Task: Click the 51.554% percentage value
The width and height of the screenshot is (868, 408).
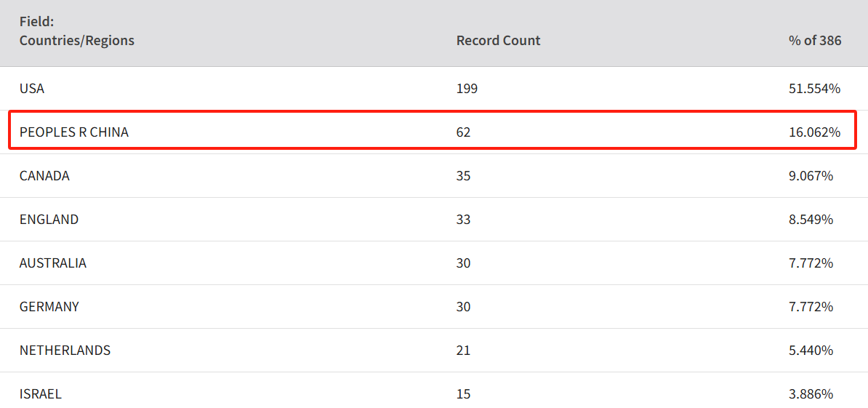Action: (x=814, y=89)
